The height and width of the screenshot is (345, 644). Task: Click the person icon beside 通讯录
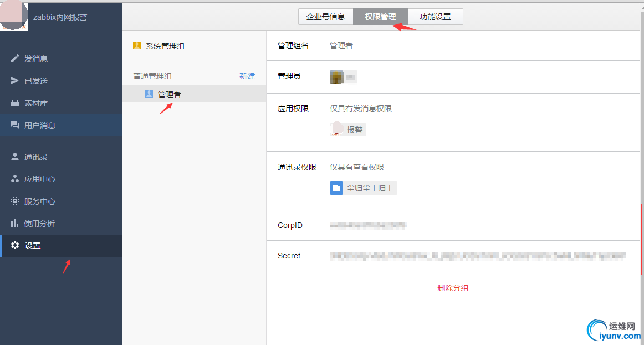point(15,156)
